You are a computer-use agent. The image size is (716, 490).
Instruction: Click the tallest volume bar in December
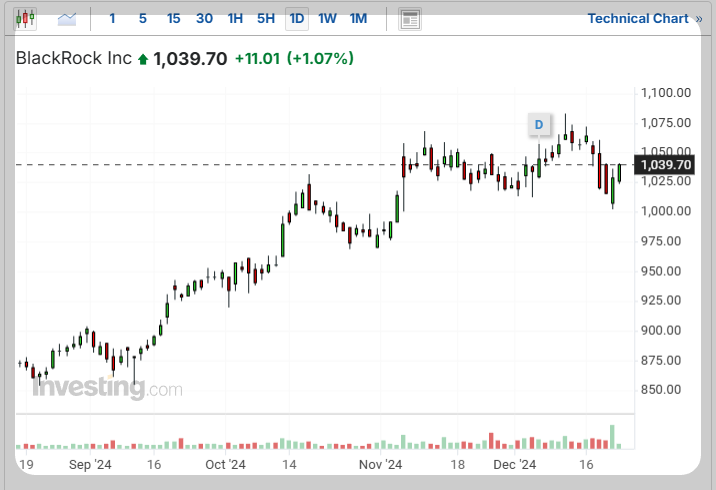(612, 437)
